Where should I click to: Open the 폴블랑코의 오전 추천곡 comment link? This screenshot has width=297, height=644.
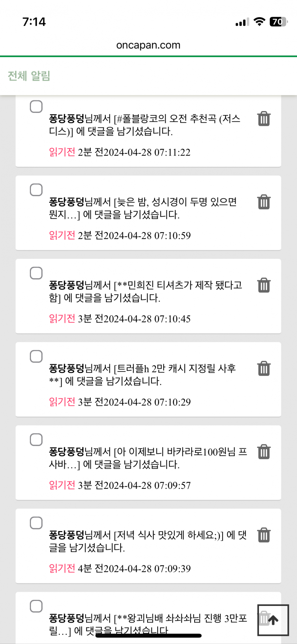click(144, 125)
